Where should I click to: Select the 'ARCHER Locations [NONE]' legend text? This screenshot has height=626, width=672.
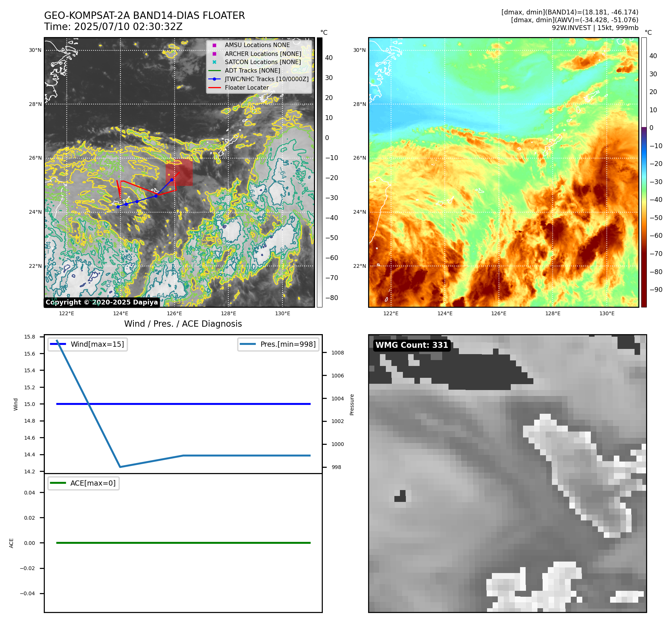click(263, 54)
